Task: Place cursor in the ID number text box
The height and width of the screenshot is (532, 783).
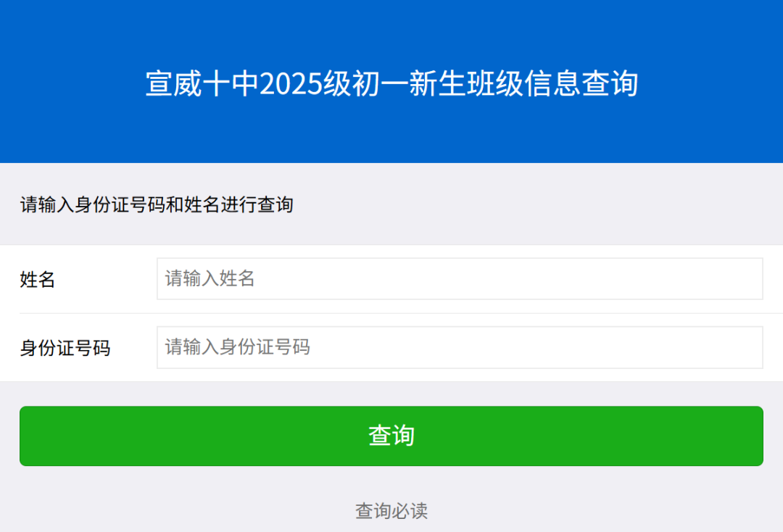Action: [460, 347]
